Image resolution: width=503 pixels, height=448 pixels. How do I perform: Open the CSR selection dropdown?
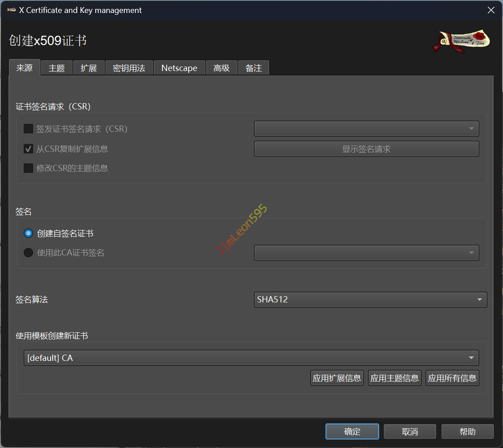point(366,129)
